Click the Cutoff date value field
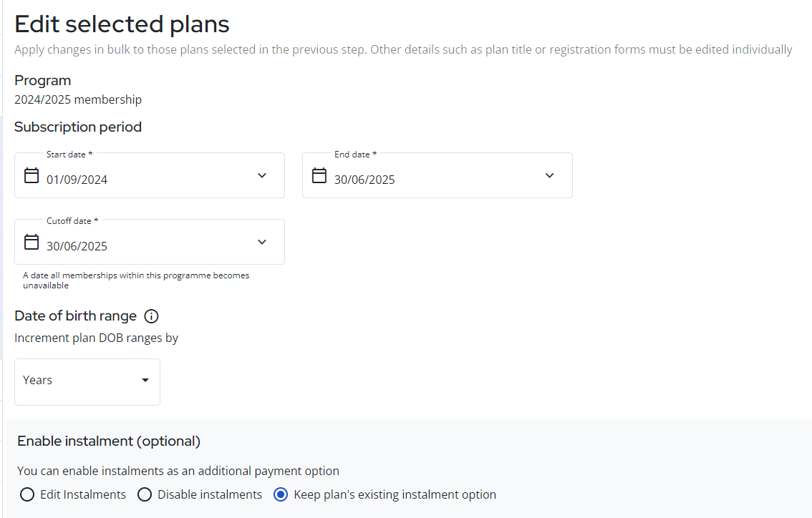Image resolution: width=812 pixels, height=518 pixels. [77, 246]
